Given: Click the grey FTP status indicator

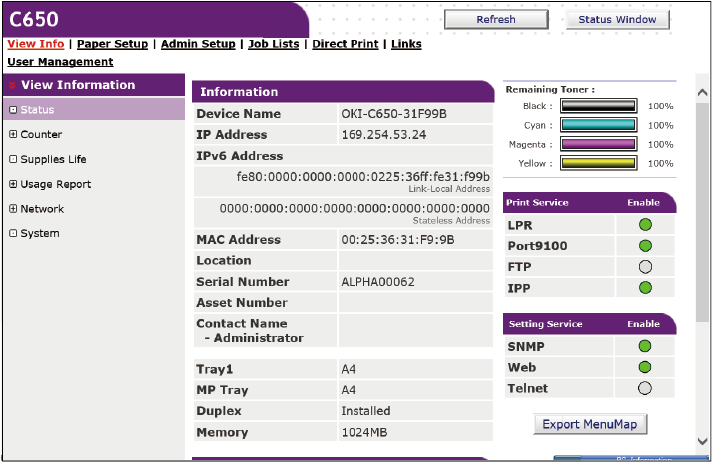Looking at the screenshot, I should point(644,267).
